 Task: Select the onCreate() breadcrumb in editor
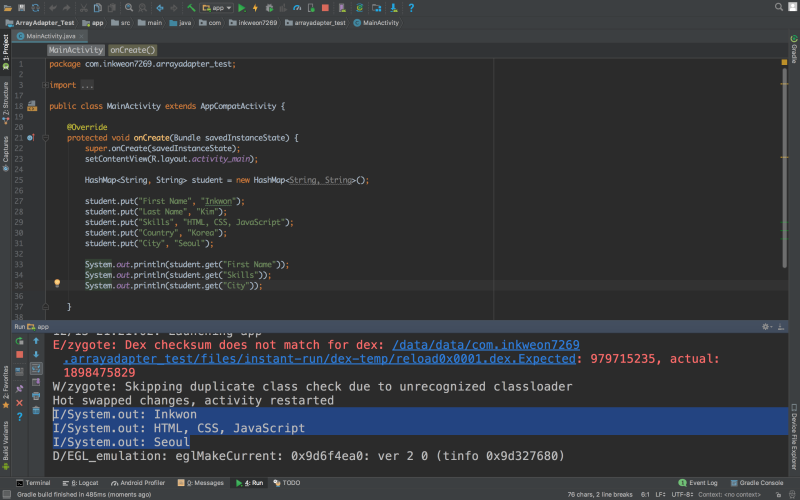pos(133,49)
